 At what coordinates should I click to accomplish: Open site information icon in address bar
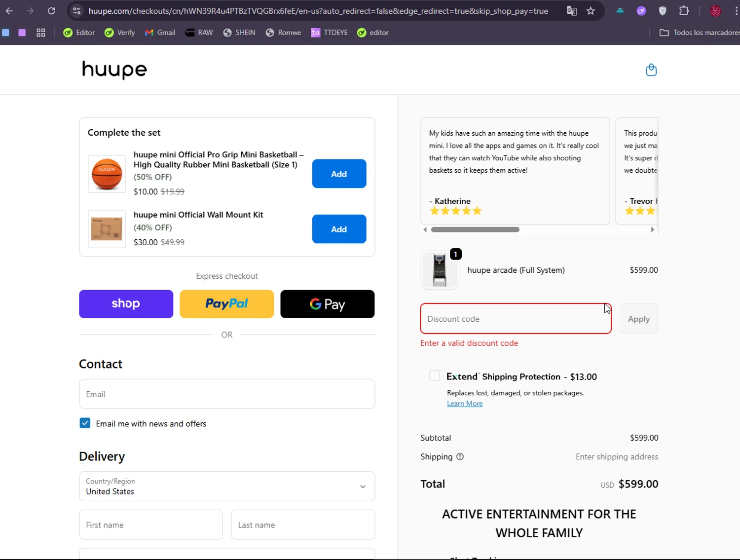(76, 11)
